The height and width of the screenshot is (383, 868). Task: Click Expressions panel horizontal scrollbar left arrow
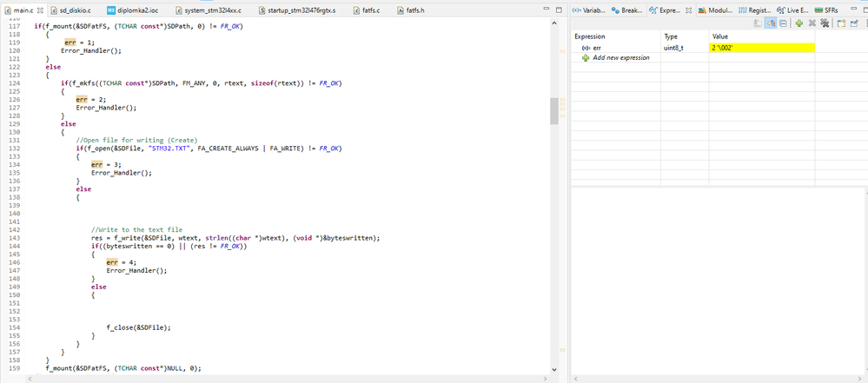(x=576, y=378)
